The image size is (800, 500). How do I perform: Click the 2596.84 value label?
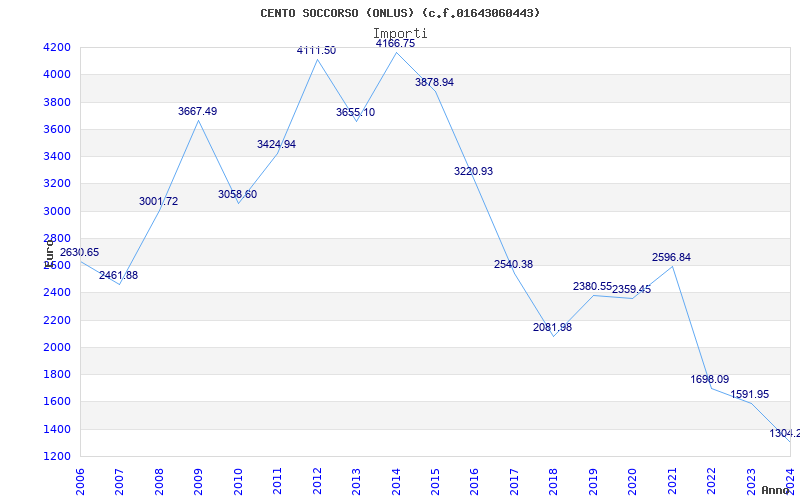pos(671,258)
